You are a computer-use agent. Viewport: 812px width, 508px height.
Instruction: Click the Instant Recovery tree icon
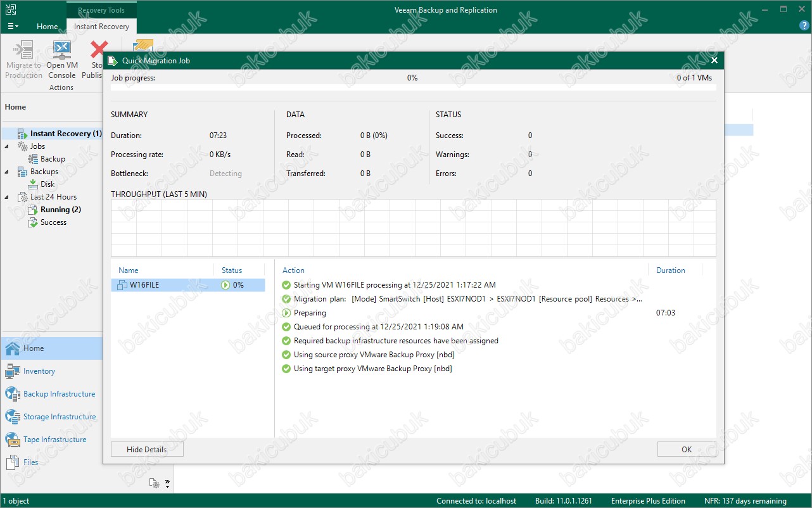tap(22, 134)
